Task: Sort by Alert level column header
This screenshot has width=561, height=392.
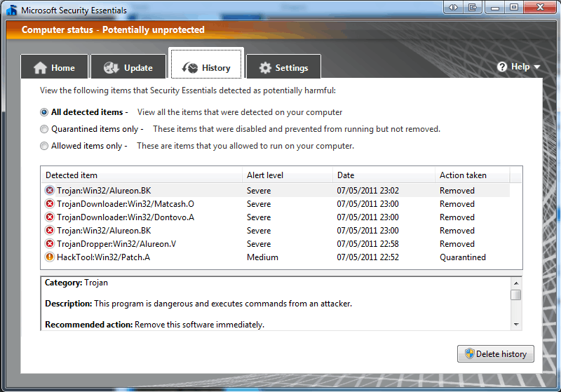Action: pyautogui.click(x=288, y=175)
